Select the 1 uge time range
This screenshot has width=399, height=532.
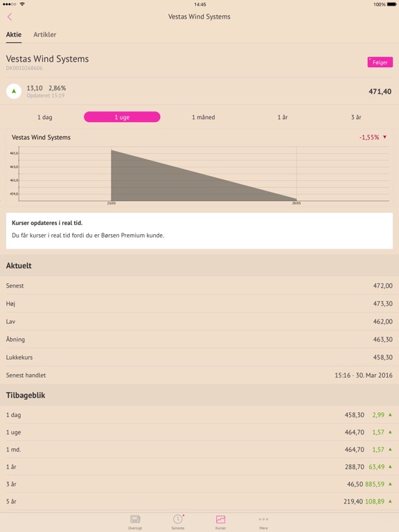[x=122, y=117]
